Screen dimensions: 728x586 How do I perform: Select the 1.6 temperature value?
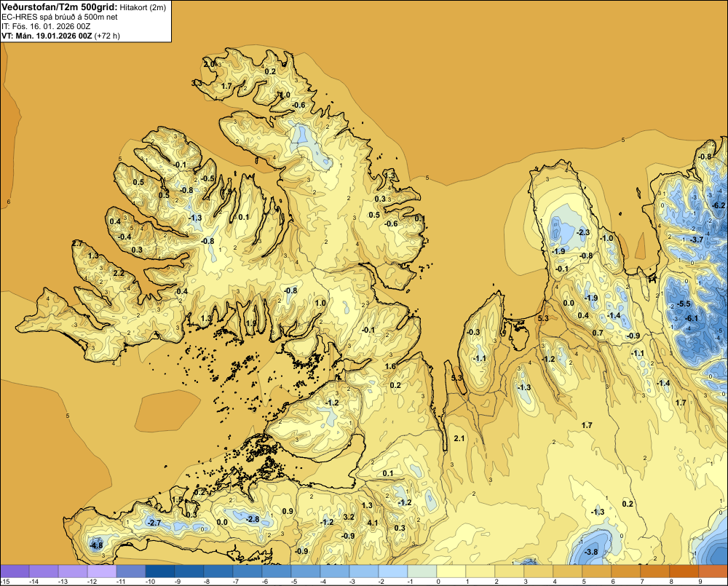pos(390,366)
